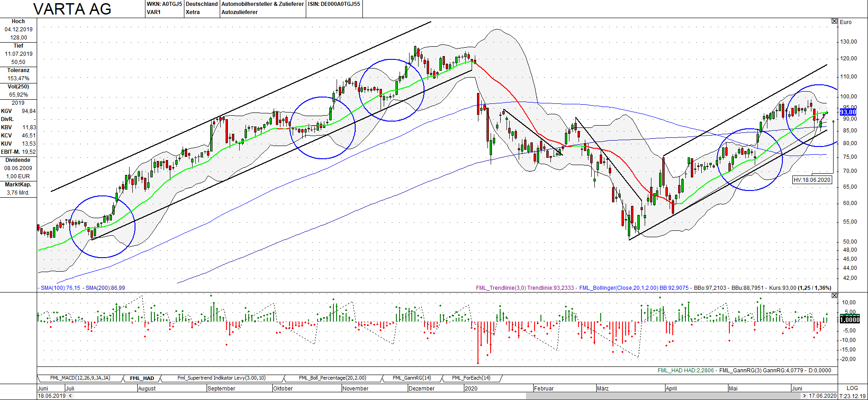
Task: Click the left scroll arrow beside 18.06.2019
Action: (70, 396)
